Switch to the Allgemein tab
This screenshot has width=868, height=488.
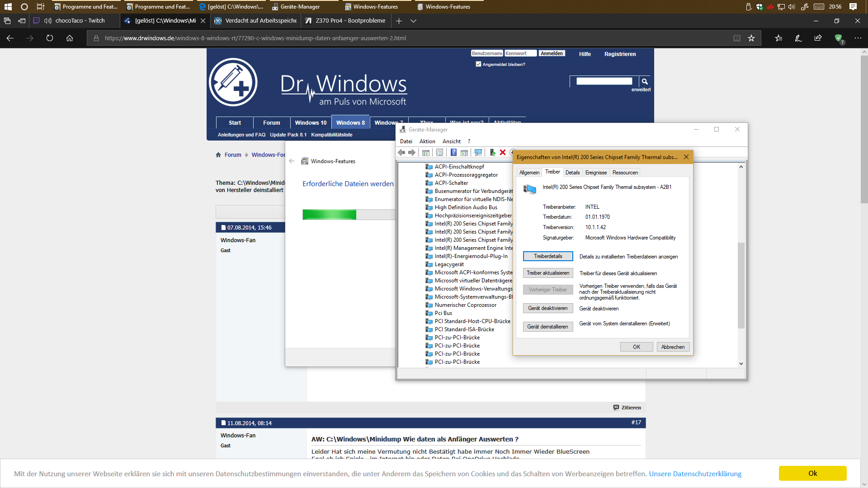tap(529, 173)
